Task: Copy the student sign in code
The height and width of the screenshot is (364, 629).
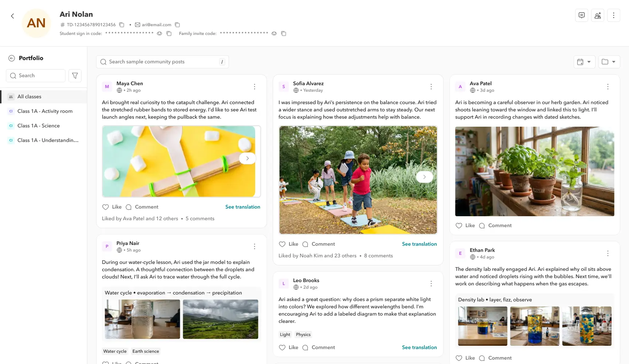Action: [x=169, y=33]
